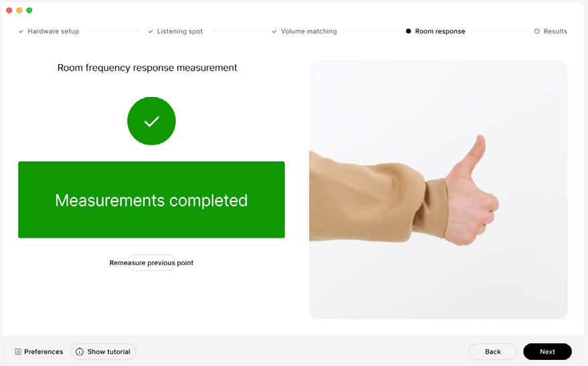Select the Room response step
Image resolution: width=588 pixels, height=366 pixels.
pos(435,31)
